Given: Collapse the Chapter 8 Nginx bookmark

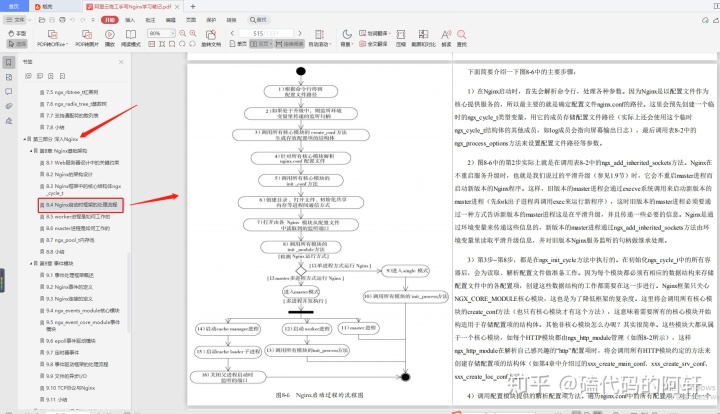Looking at the screenshot, I should click(x=31, y=151).
